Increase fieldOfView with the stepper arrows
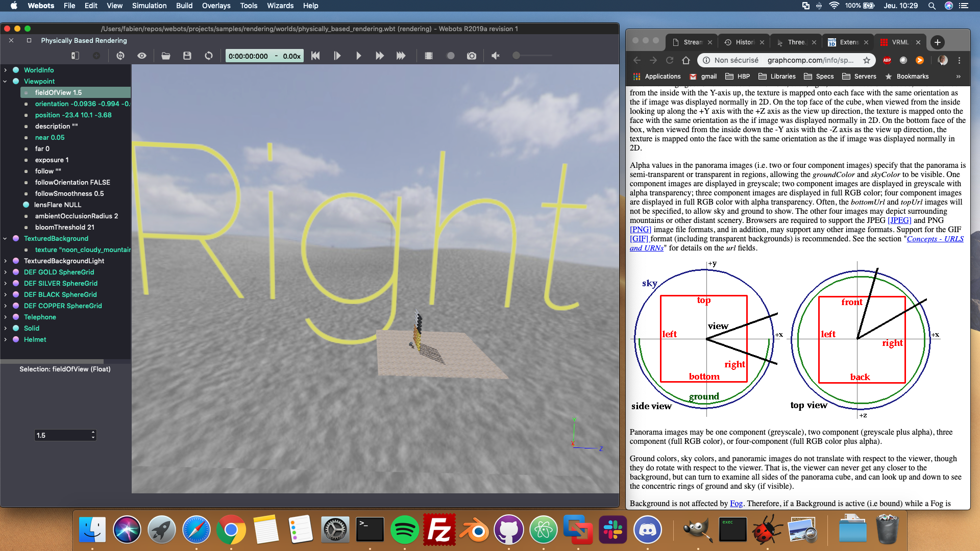 click(x=92, y=433)
